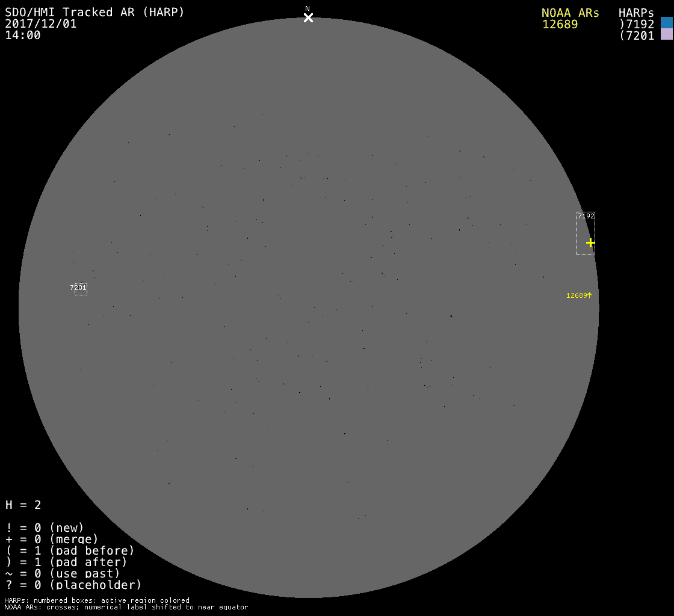Viewport: 674px width, 616px height.
Task: Click the 7192 number label atop its box
Action: tap(586, 215)
